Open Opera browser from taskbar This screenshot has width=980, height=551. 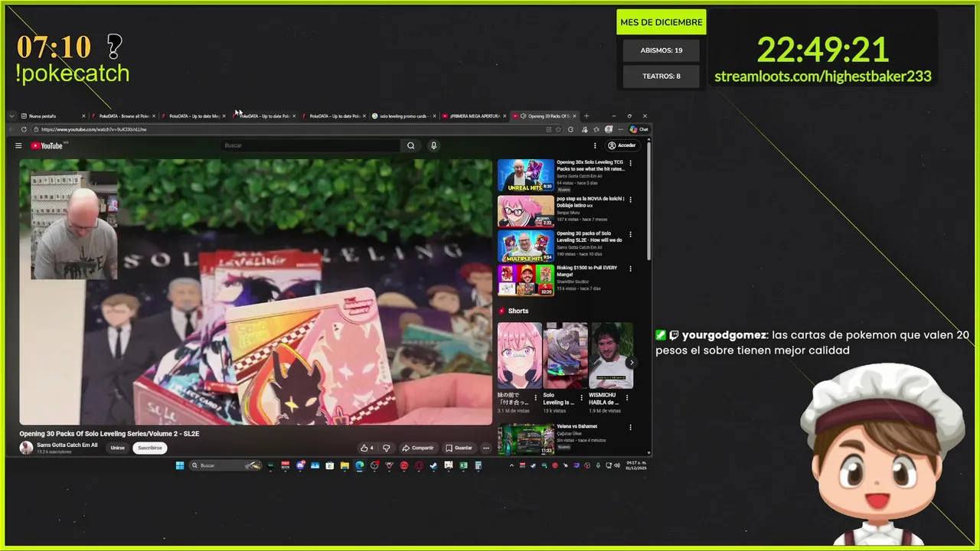(419, 465)
